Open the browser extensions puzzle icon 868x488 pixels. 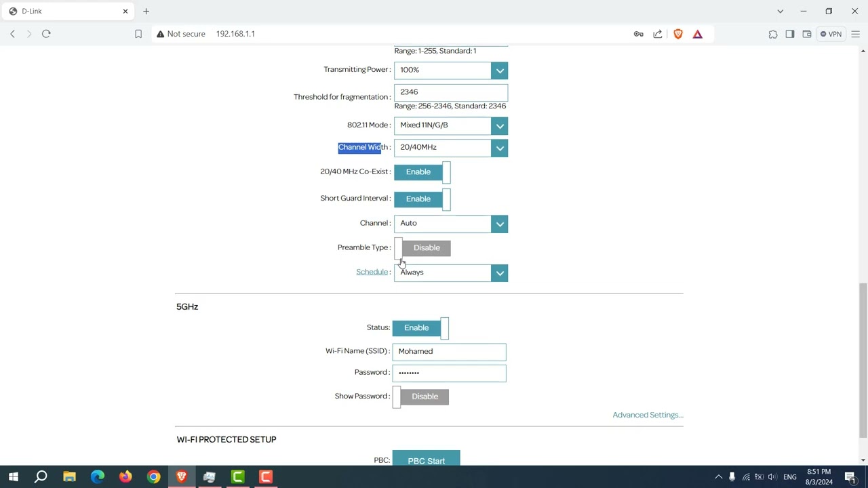773,34
